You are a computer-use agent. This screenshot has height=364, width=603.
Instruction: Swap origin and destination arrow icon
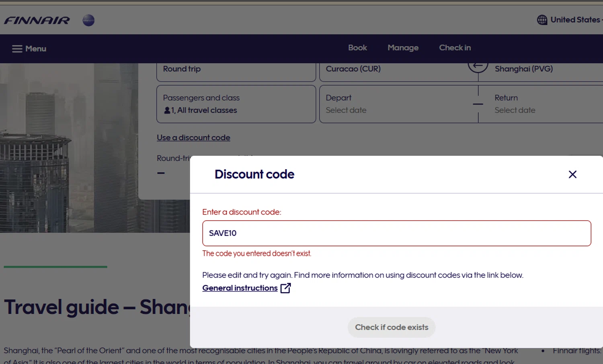point(478,66)
